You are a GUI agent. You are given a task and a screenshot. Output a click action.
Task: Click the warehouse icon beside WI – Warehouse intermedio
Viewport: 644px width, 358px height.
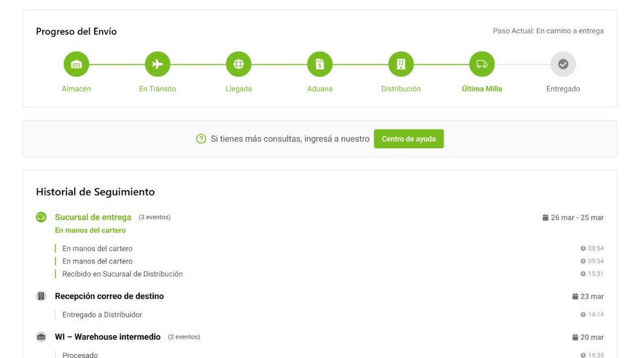[41, 337]
